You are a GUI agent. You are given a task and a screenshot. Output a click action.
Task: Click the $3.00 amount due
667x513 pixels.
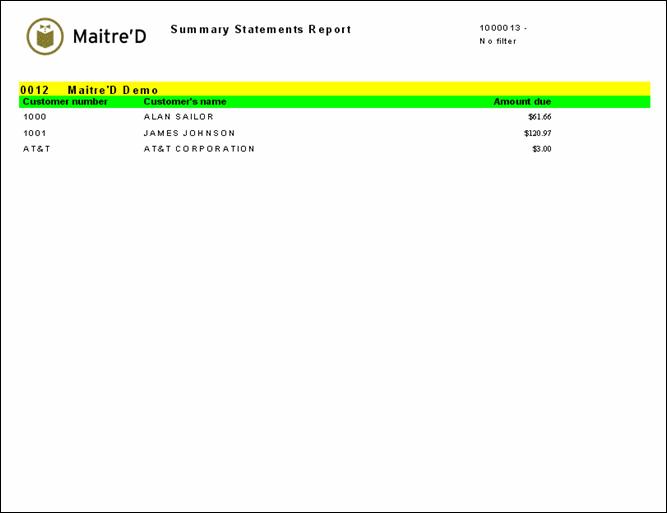[541, 149]
